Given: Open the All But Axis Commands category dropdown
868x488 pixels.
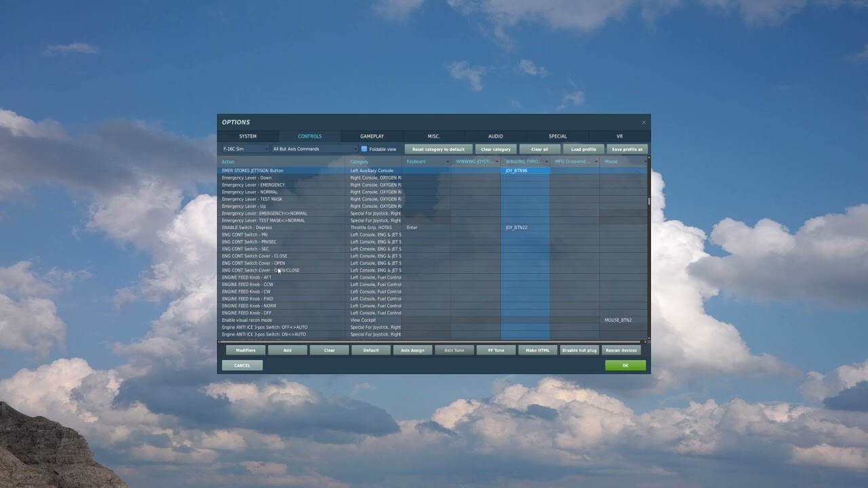Looking at the screenshot, I should 314,149.
